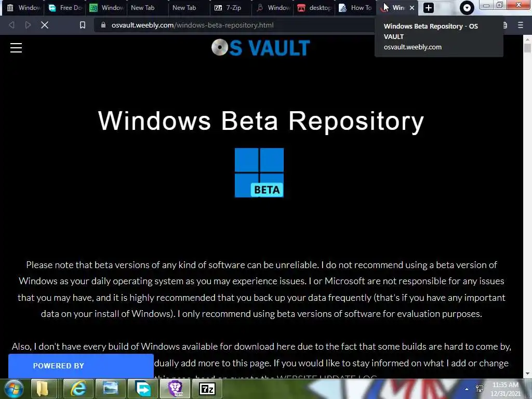Click the OS VAULT logo

pos(260,47)
